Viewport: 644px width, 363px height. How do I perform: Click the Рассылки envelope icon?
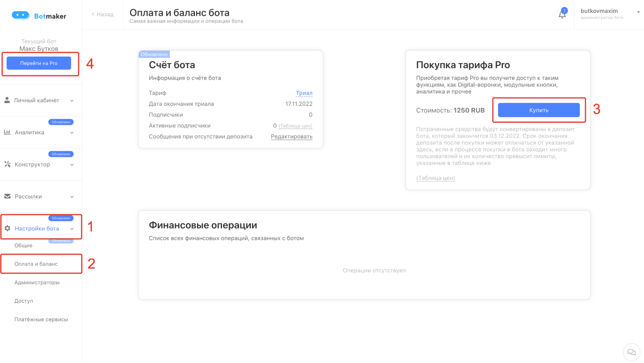[x=7, y=196]
